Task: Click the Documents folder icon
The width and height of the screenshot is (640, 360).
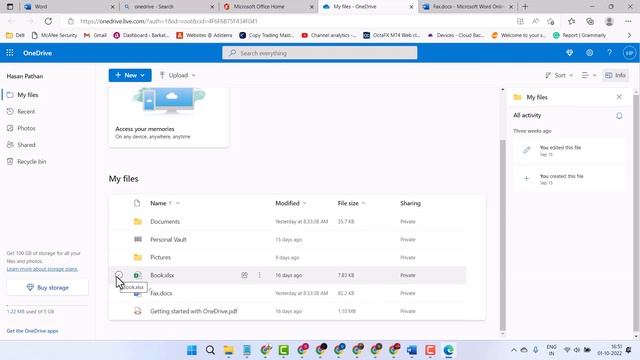Action: point(138,221)
